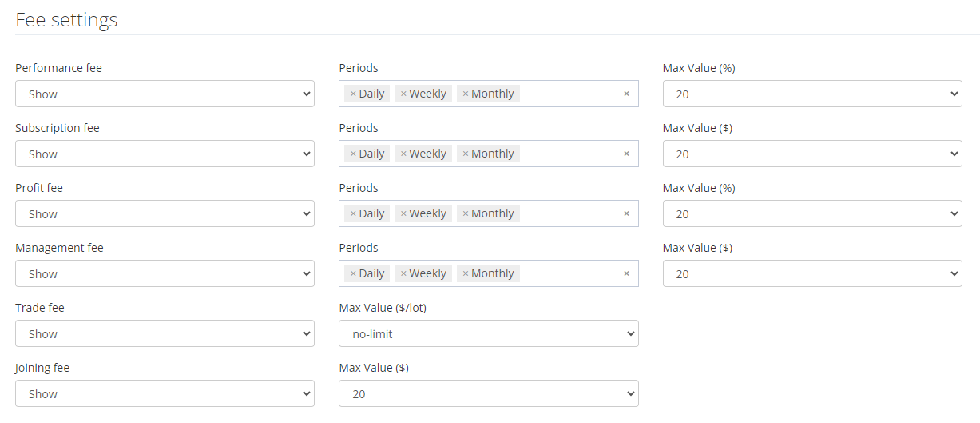
Task: Open Joining fee Max Value ($) dropdown
Action: coord(488,393)
